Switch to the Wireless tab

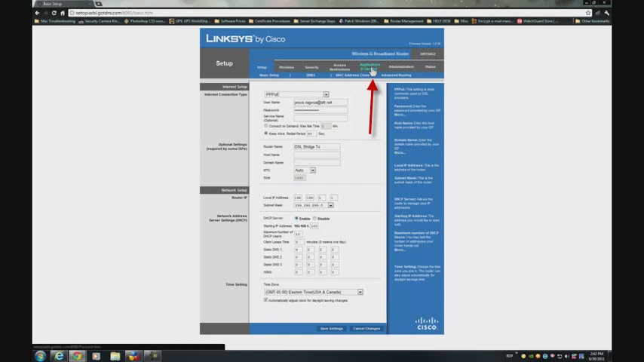(287, 67)
